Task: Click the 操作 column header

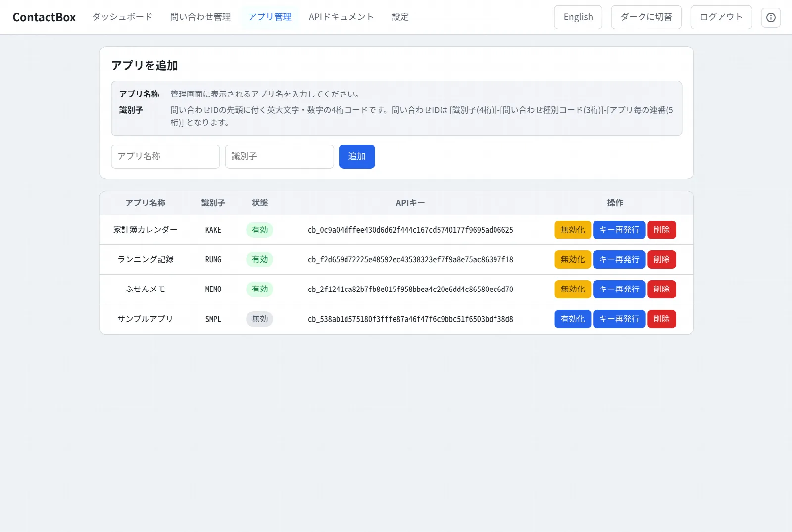Action: (615, 203)
